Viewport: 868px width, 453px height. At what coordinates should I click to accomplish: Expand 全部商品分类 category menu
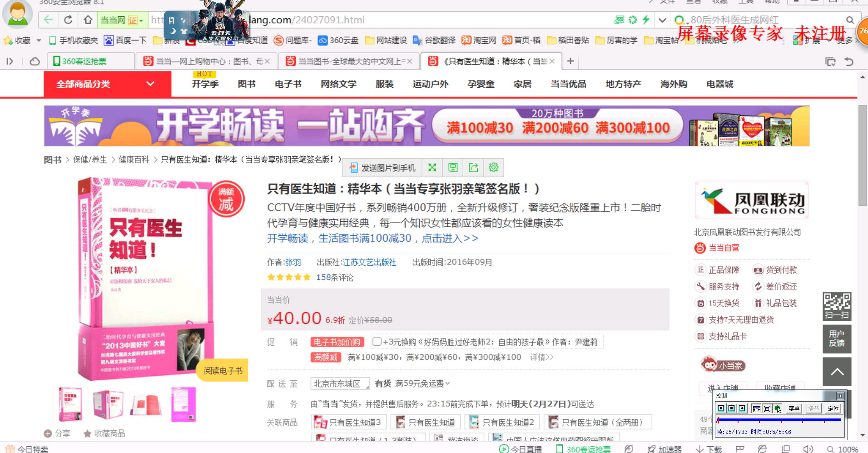107,84
